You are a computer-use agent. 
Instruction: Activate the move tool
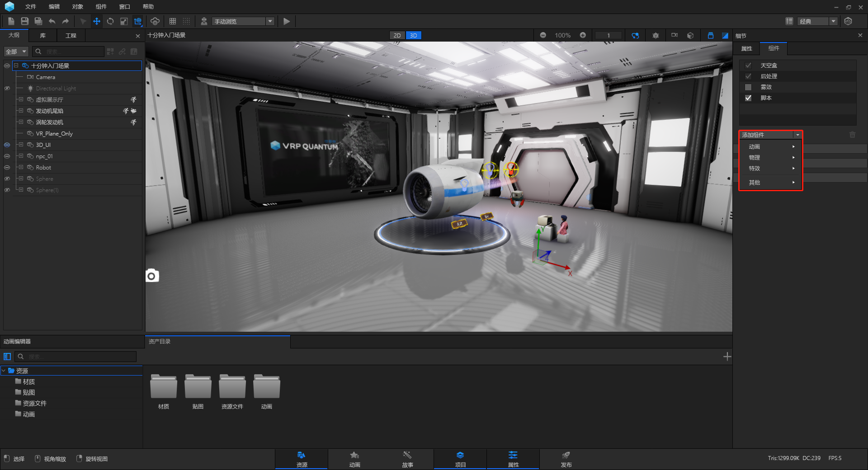(96, 21)
